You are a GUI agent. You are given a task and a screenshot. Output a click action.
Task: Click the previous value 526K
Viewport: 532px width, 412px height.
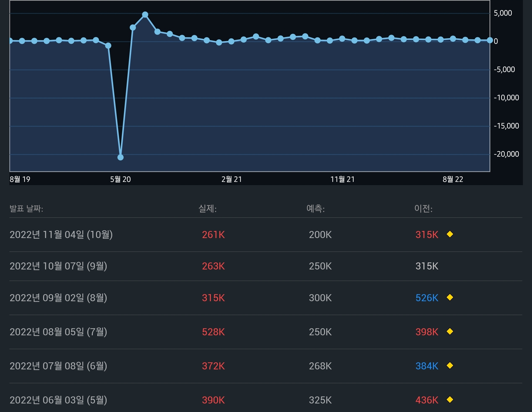[x=427, y=298]
